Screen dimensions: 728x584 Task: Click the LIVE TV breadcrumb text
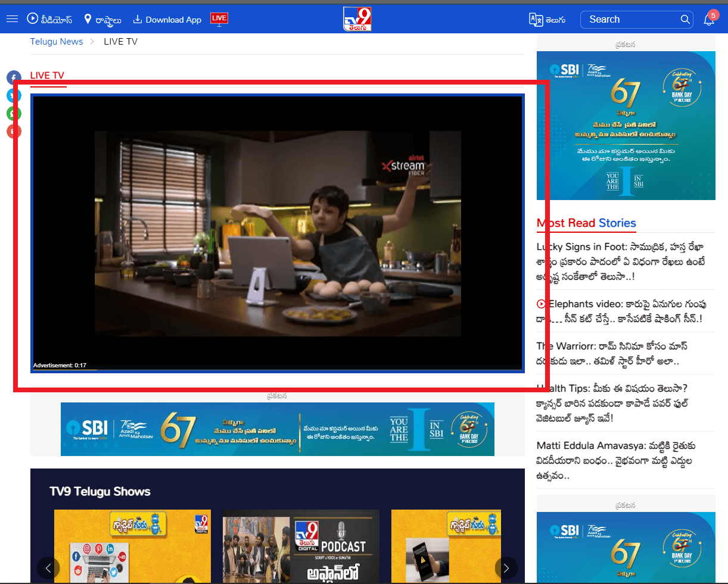pyautogui.click(x=120, y=42)
